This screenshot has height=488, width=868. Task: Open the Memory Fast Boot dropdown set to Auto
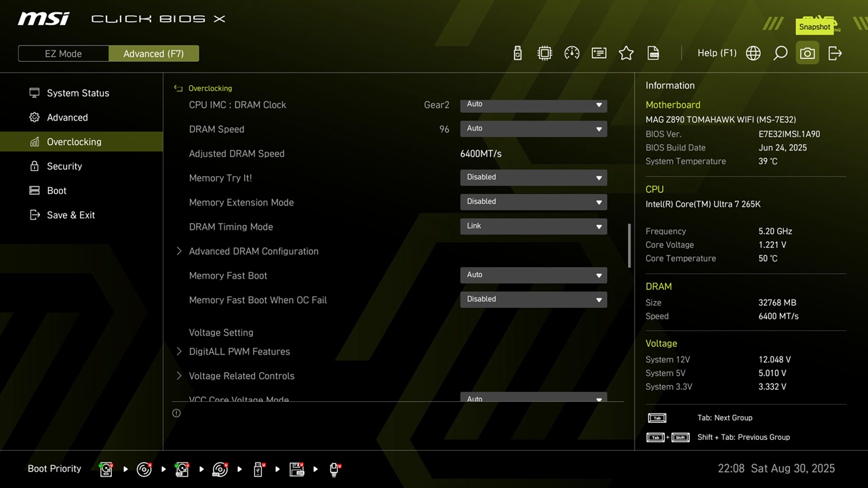pos(534,275)
